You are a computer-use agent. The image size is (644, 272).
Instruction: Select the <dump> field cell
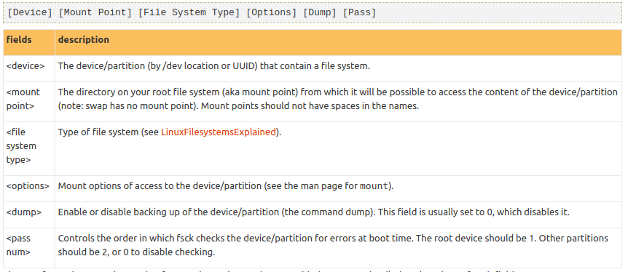tap(29, 215)
